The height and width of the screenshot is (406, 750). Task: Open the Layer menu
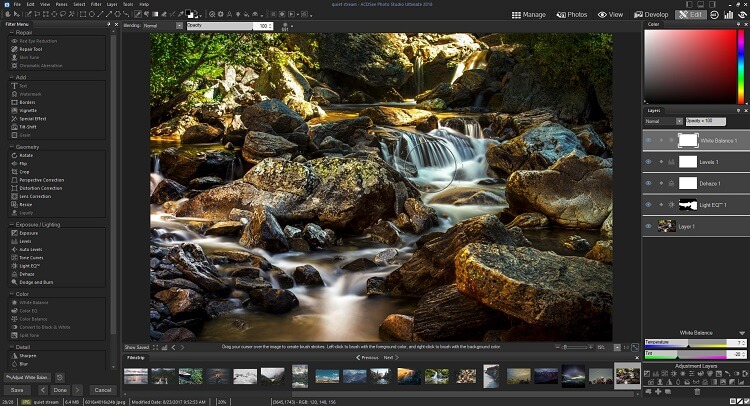point(112,4)
